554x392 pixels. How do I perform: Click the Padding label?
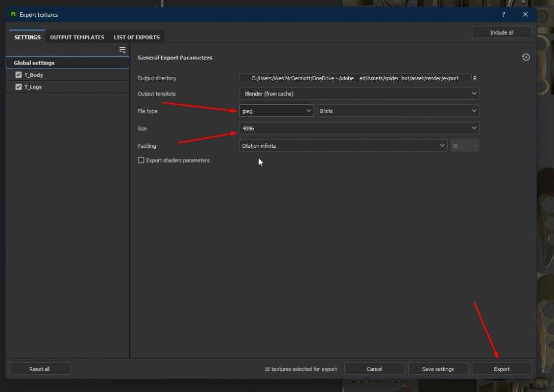pyautogui.click(x=146, y=146)
